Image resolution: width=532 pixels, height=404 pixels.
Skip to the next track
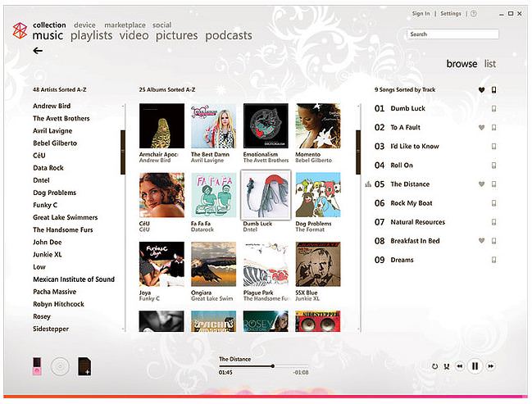[x=491, y=366]
